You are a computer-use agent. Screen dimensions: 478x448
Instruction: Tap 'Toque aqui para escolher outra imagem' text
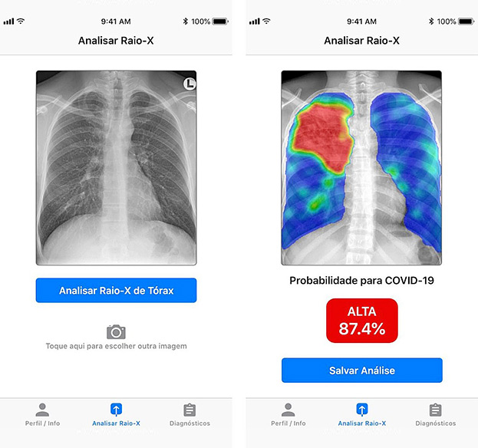click(116, 346)
